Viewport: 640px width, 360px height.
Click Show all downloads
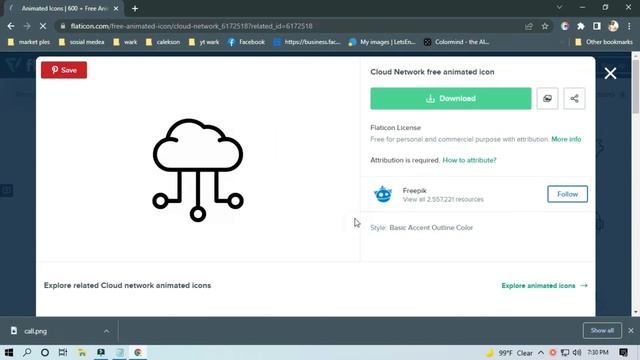[602, 331]
